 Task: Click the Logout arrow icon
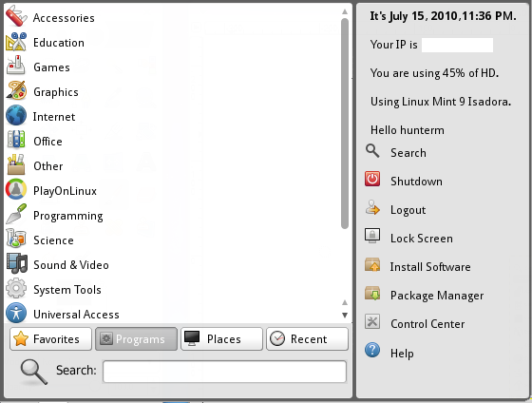point(372,208)
